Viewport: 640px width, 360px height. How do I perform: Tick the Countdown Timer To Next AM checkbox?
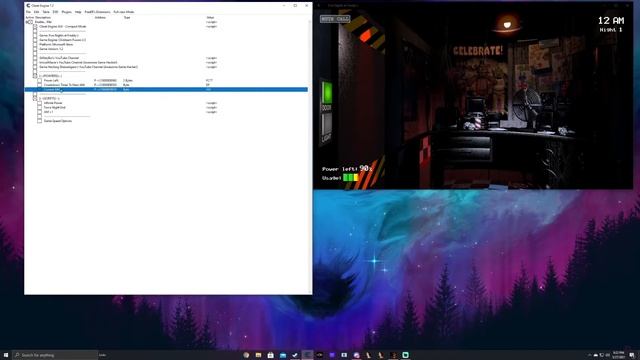tap(40, 85)
